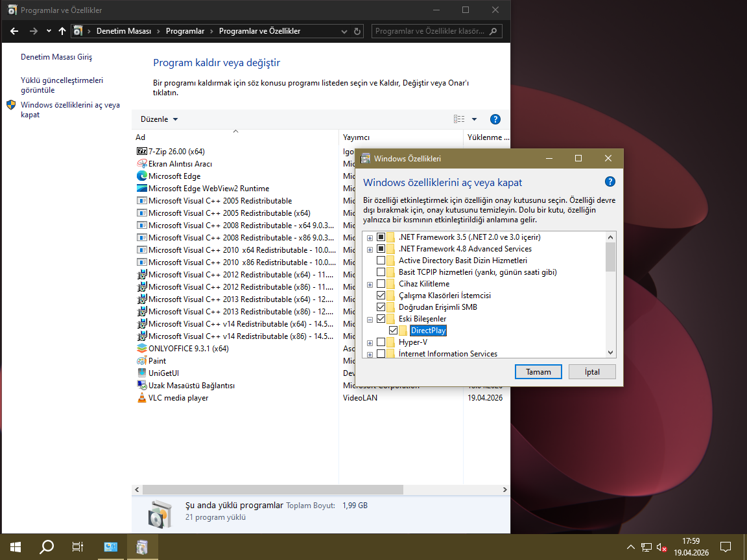Open the notification center icon
This screenshot has width=747, height=560.
click(x=726, y=546)
